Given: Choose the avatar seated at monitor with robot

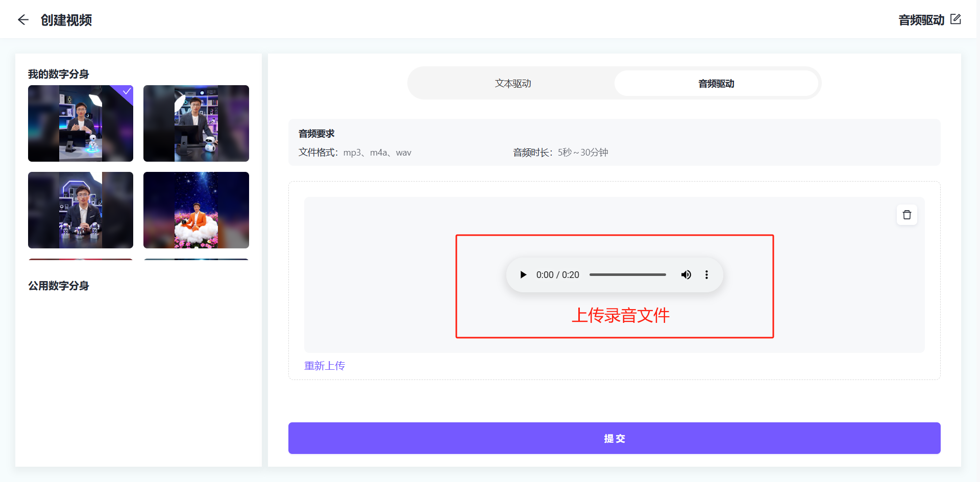Looking at the screenshot, I should [x=196, y=123].
